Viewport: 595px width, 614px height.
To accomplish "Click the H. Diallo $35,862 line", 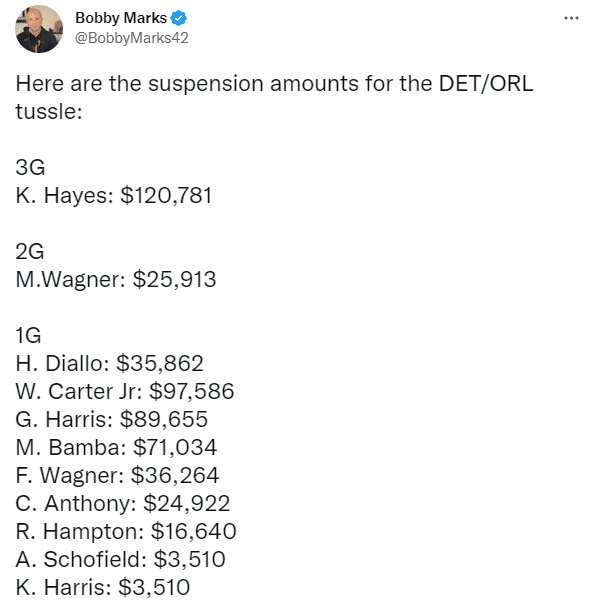I will [109, 363].
